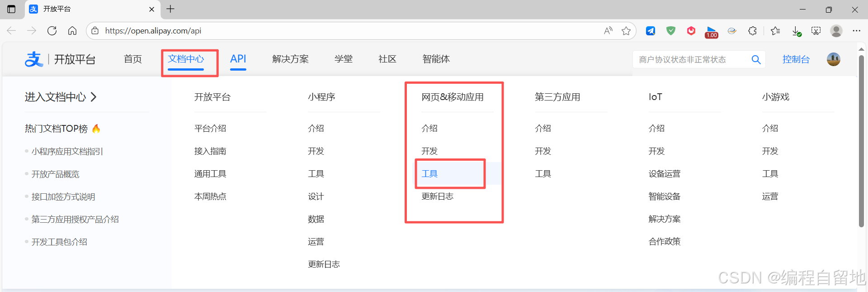This screenshot has width=868, height=292.
Task: Open 工具 under 第三方应用
Action: click(x=543, y=174)
